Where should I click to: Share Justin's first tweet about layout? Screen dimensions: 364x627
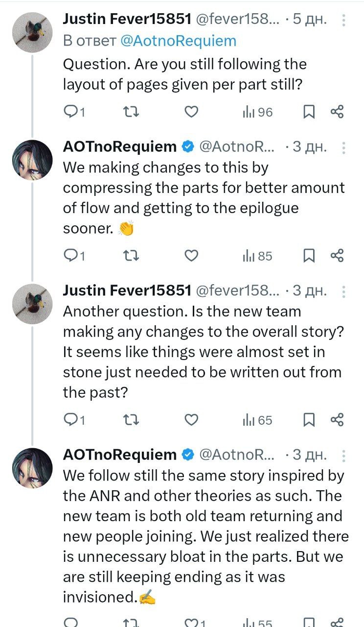337,112
